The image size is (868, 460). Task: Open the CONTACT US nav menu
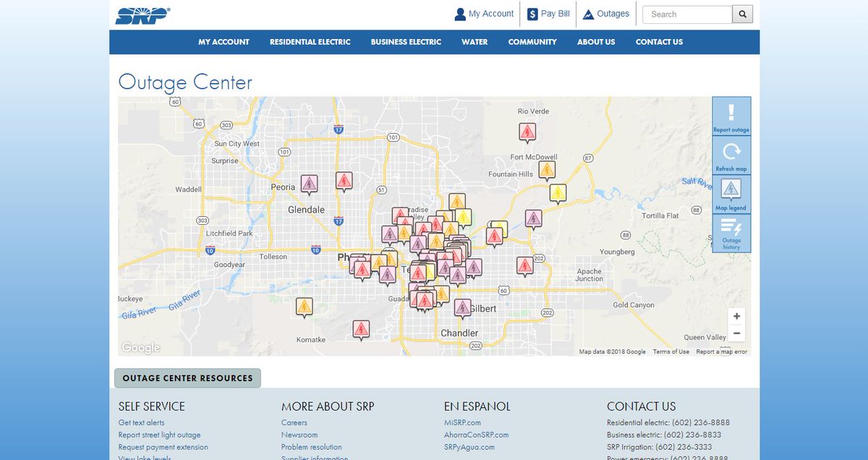tap(659, 42)
